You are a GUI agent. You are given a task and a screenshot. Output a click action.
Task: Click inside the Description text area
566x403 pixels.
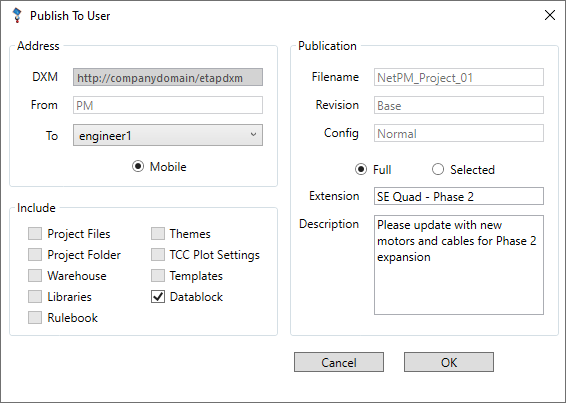pyautogui.click(x=459, y=265)
